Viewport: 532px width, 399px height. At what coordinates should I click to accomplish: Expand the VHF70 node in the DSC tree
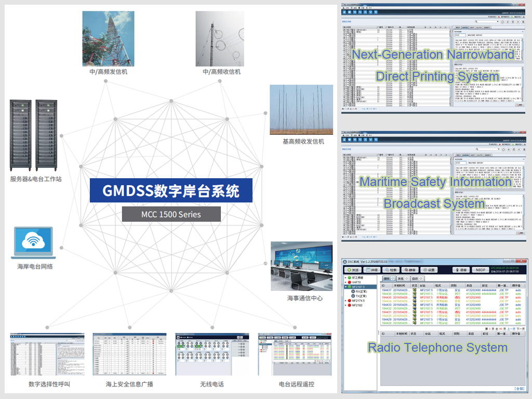tap(345, 282)
